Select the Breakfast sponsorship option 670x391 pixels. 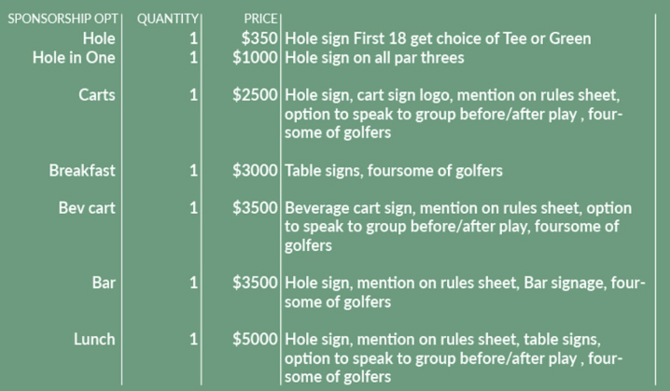pos(82,171)
